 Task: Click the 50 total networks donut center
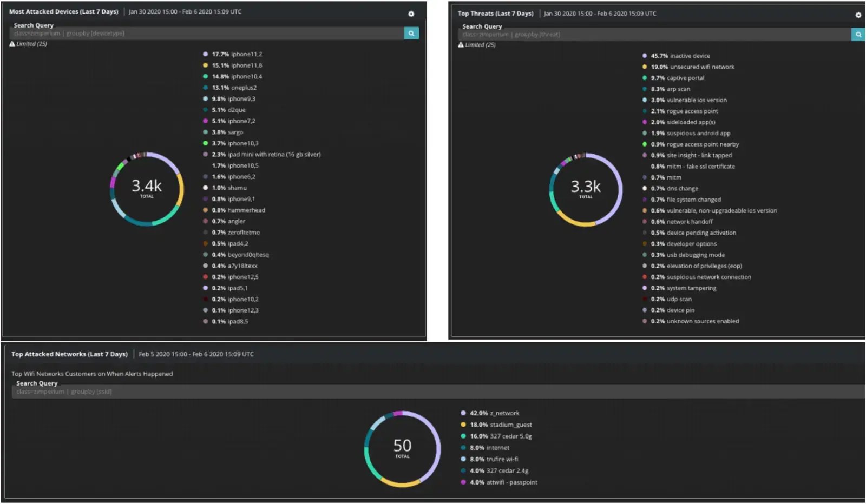[402, 448]
